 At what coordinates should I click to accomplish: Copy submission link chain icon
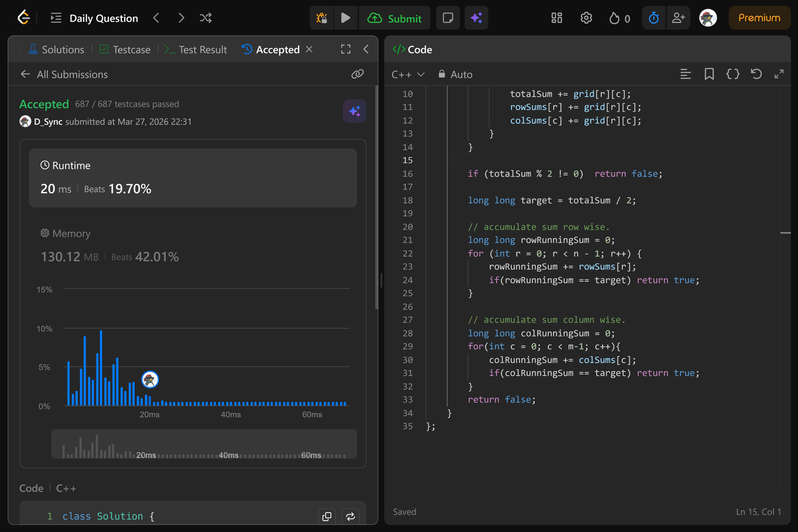pos(357,74)
